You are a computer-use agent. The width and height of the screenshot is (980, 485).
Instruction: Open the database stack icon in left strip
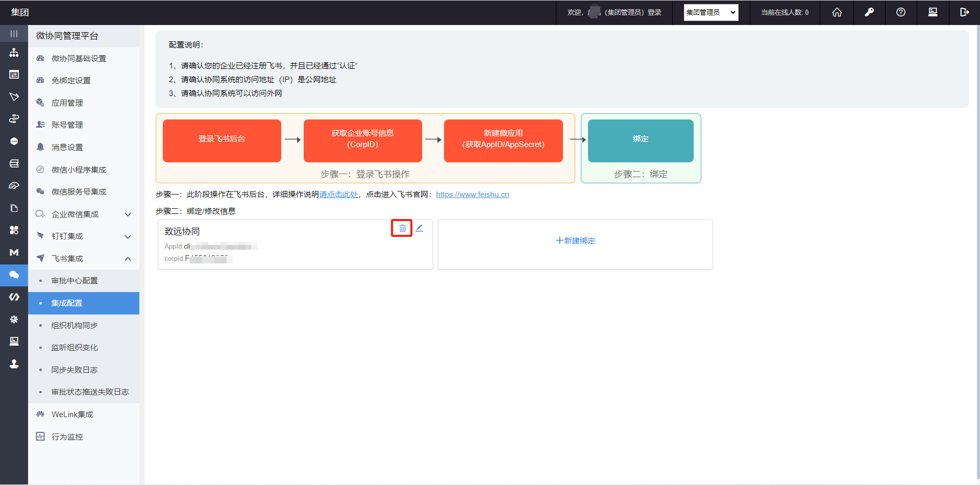(14, 163)
